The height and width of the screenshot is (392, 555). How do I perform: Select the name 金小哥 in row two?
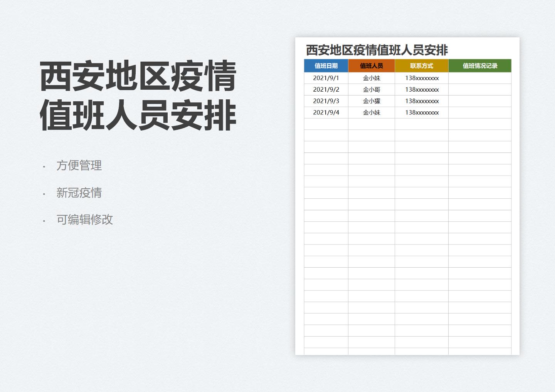click(371, 89)
